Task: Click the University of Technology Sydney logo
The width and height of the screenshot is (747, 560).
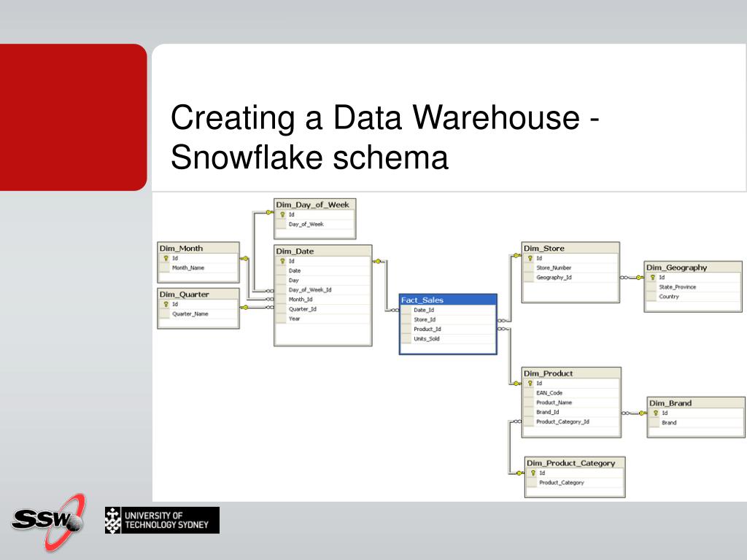Action: [163, 520]
